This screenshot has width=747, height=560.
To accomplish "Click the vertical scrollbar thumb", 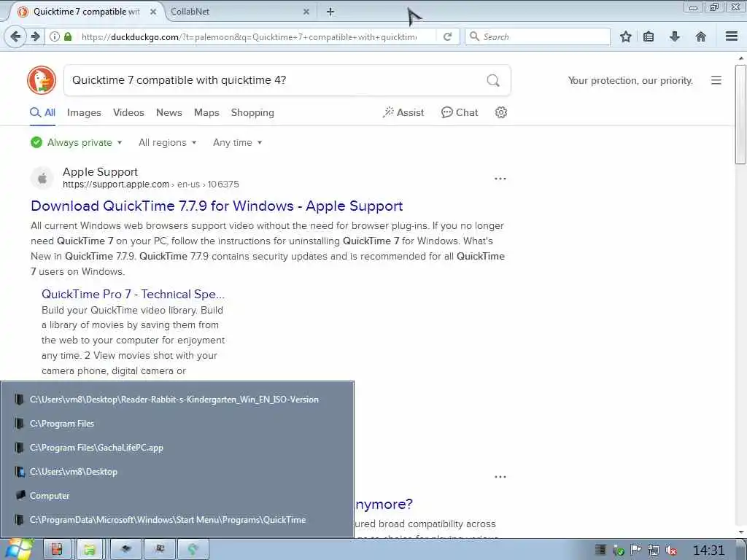I will pyautogui.click(x=740, y=114).
